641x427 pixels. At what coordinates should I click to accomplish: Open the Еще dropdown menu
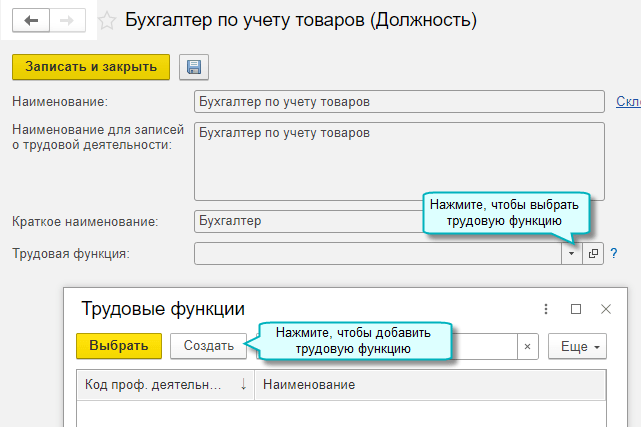tap(578, 346)
